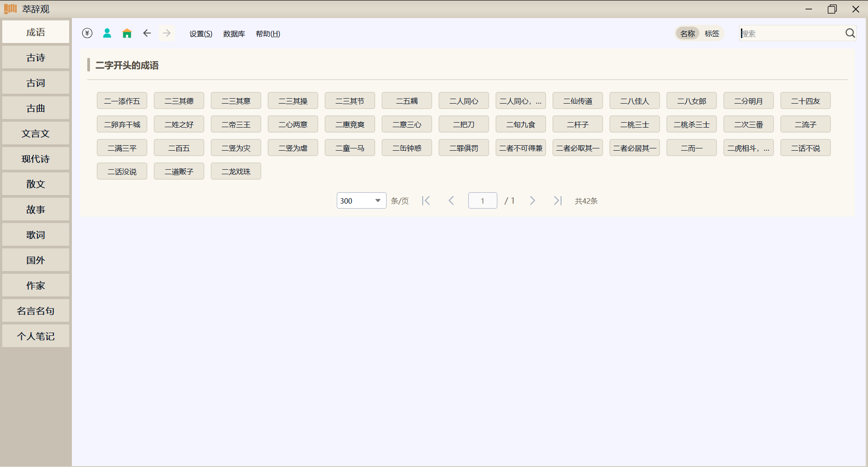View the idiom 二心两意

pyautogui.click(x=293, y=124)
